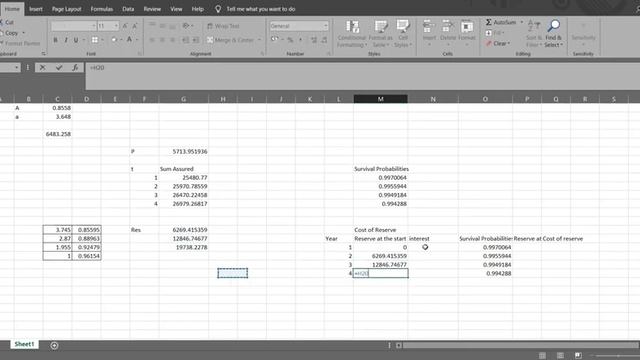Confirm formula entry with checkmark
The height and width of the screenshot is (360, 640).
click(59, 68)
